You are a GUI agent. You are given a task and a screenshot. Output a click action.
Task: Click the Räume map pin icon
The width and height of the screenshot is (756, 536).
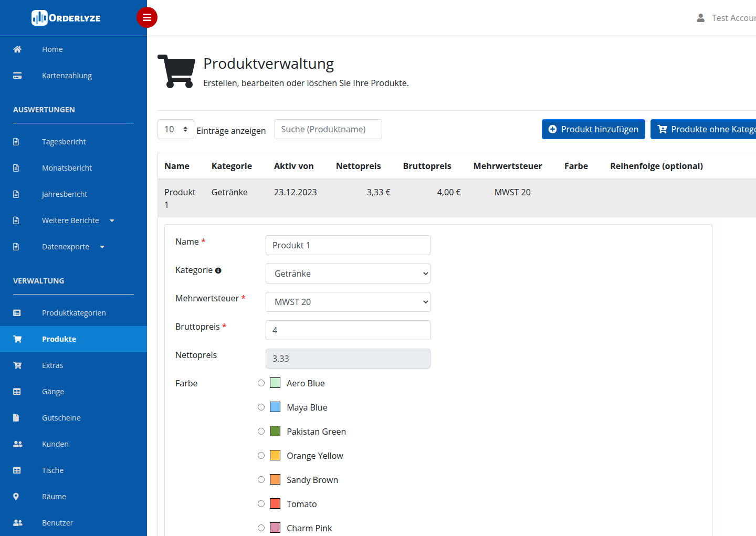16,497
